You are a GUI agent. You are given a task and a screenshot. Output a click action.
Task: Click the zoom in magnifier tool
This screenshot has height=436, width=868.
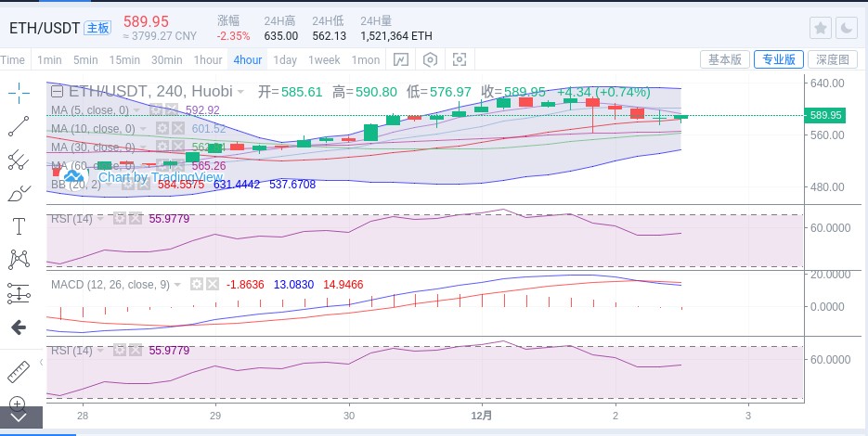pyautogui.click(x=18, y=403)
